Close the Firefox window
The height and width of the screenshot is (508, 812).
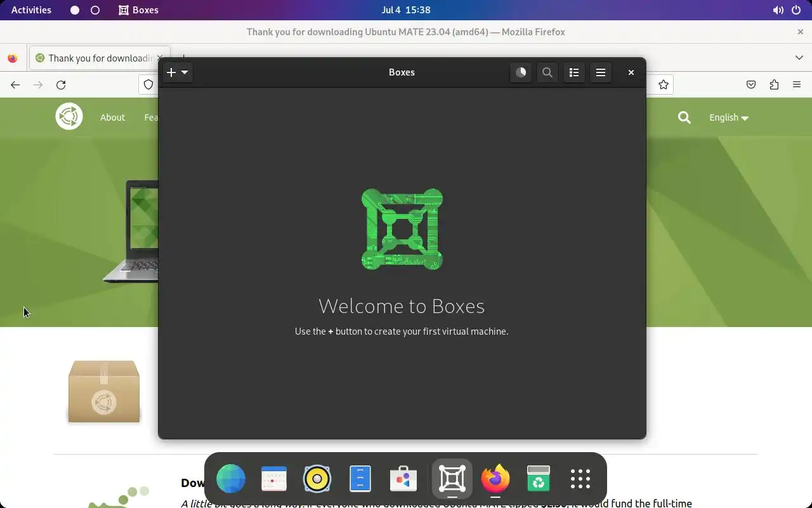pos(800,32)
